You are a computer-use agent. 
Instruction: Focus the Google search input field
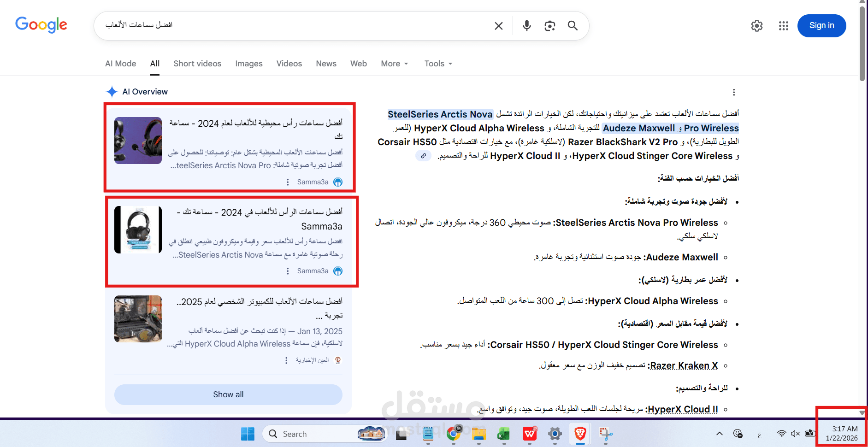pos(295,25)
